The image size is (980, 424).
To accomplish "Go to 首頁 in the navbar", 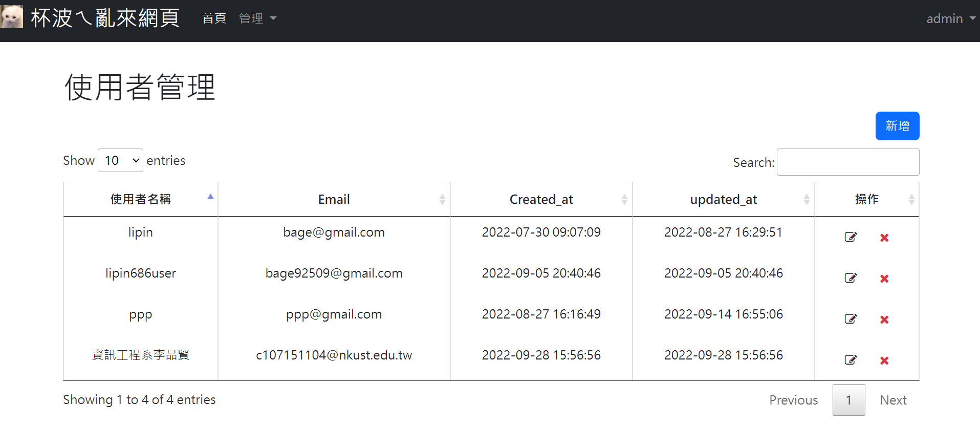I will pyautogui.click(x=214, y=18).
